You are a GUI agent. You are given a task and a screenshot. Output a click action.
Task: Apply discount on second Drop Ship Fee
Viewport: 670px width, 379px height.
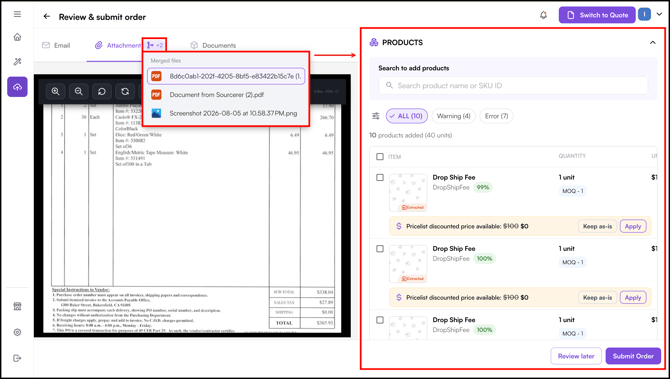[x=633, y=298]
